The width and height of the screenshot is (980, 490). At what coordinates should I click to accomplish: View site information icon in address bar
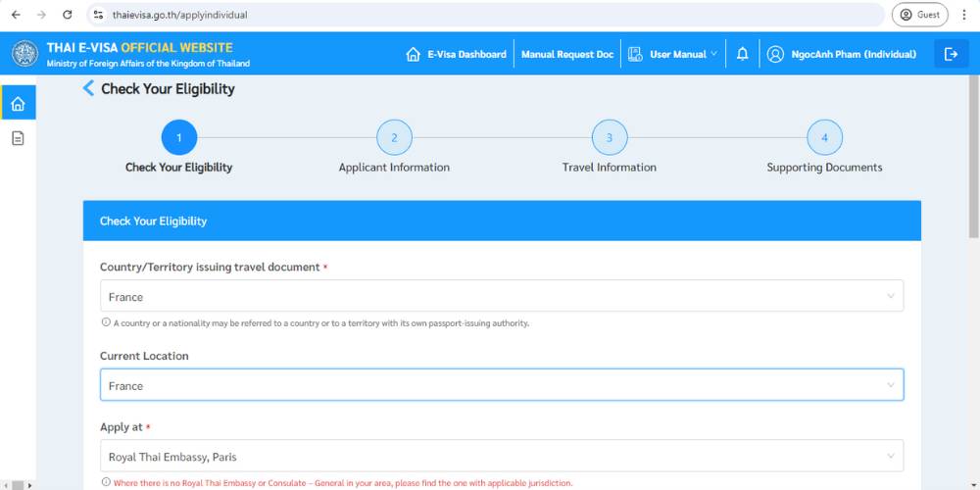coord(97,15)
